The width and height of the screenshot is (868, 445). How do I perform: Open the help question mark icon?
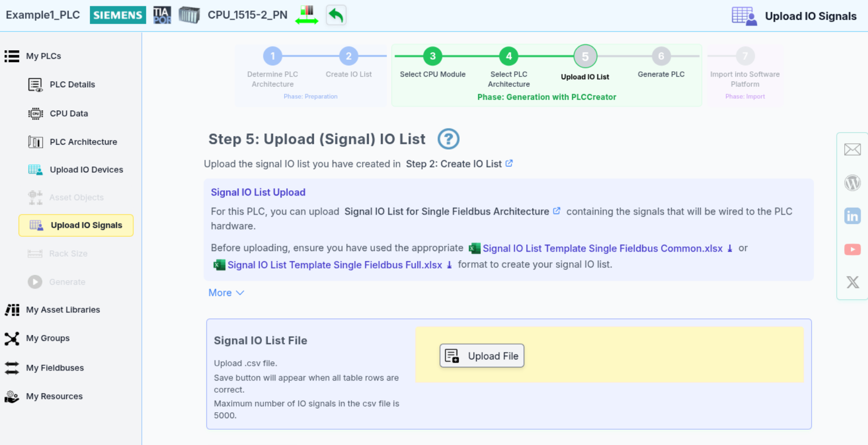tap(448, 139)
